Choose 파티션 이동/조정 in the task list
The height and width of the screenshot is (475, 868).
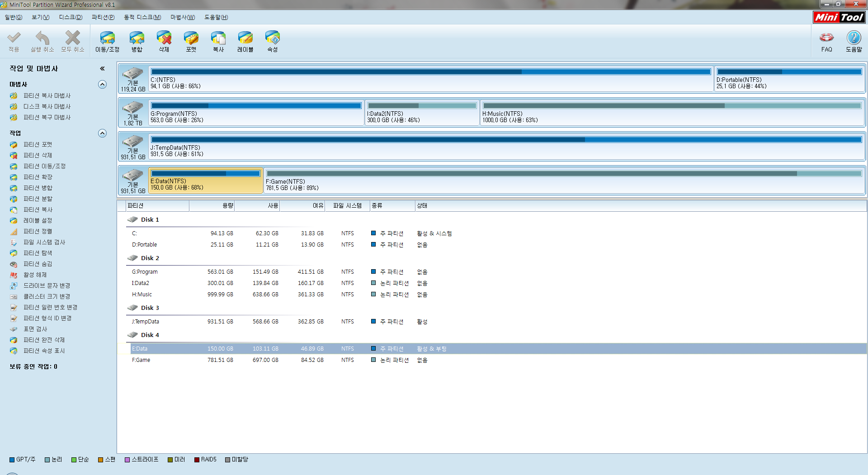pos(45,166)
